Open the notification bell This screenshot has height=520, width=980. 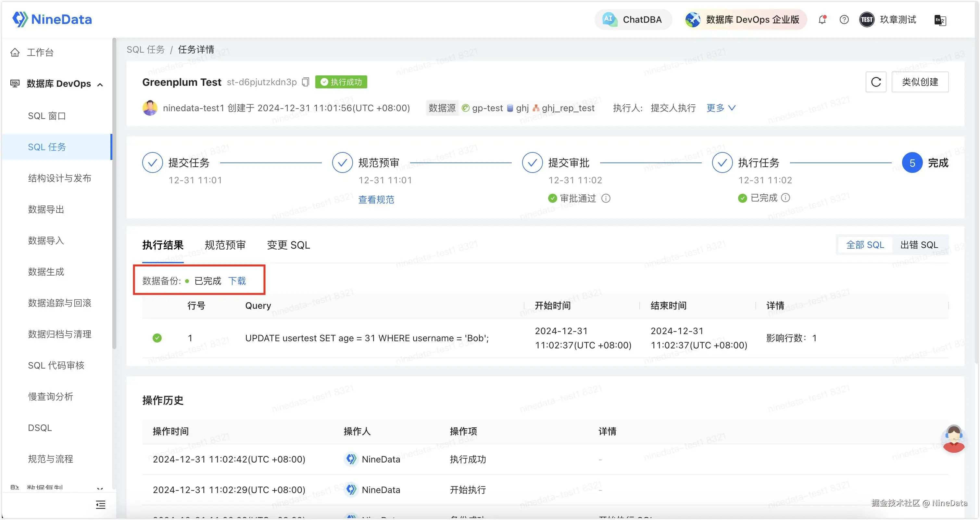(x=822, y=19)
